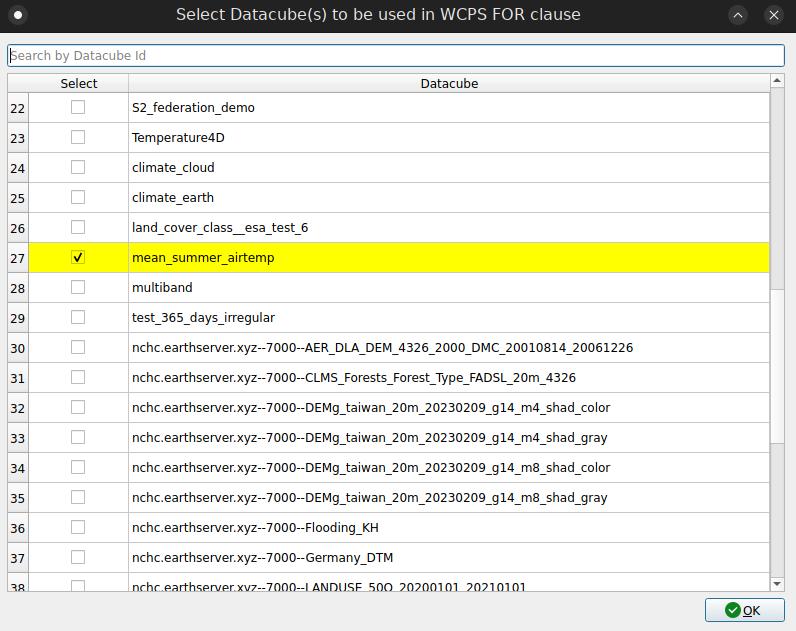Close the Select Datacube dialog
The width and height of the screenshot is (796, 631).
[x=774, y=15]
